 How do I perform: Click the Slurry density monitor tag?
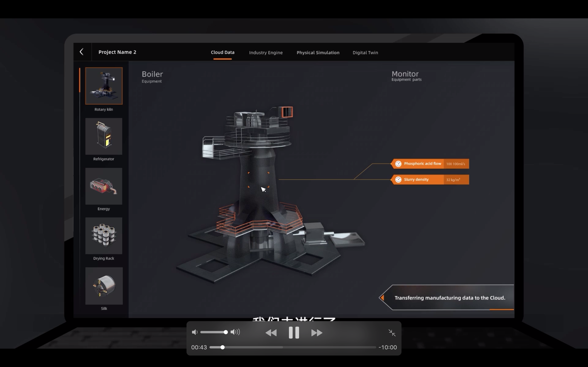[x=430, y=180]
